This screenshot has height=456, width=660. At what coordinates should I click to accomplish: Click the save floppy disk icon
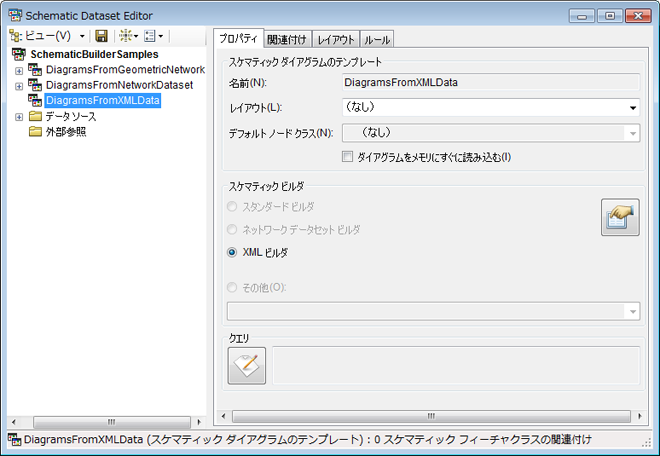tap(101, 36)
